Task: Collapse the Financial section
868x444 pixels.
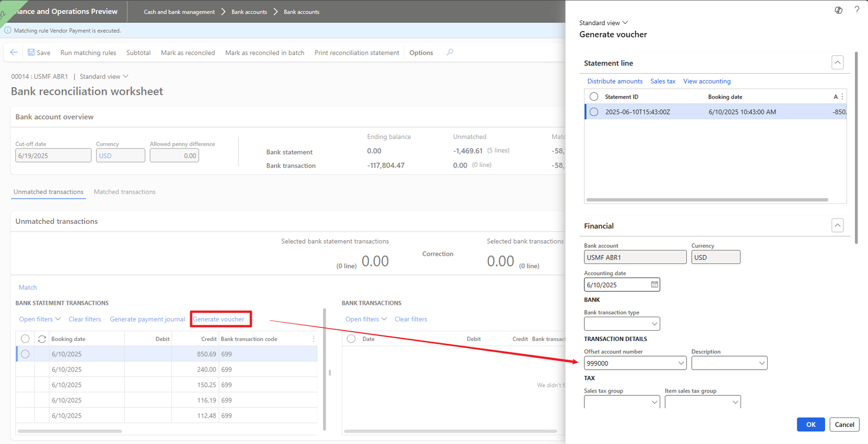Action: coord(838,226)
